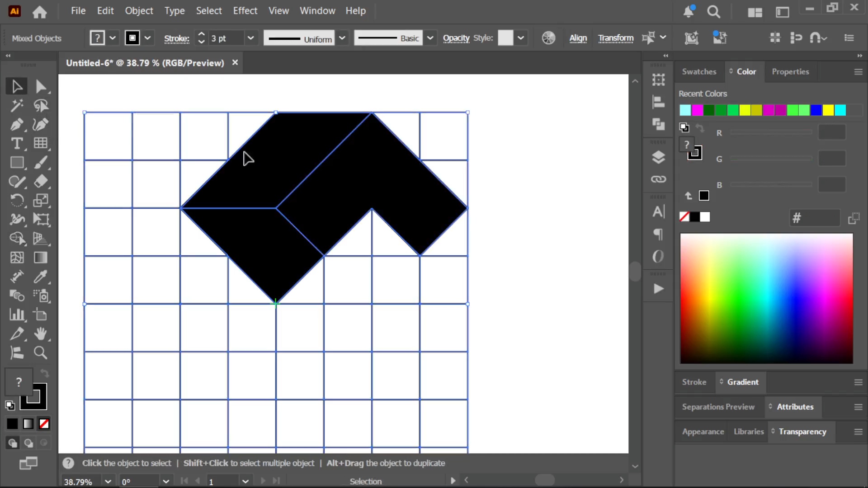Choose the Mesh tool
The height and width of the screenshot is (488, 868).
pyautogui.click(x=17, y=258)
